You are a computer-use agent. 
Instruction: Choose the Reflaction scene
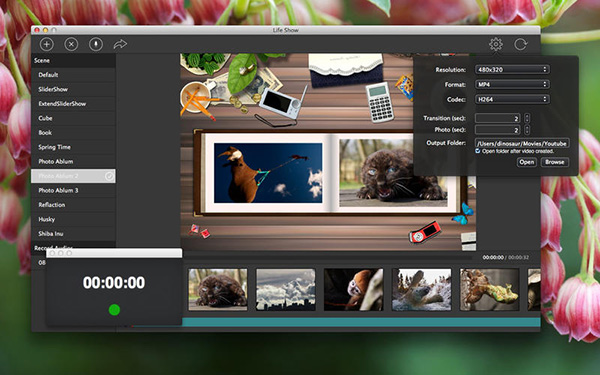(73, 205)
